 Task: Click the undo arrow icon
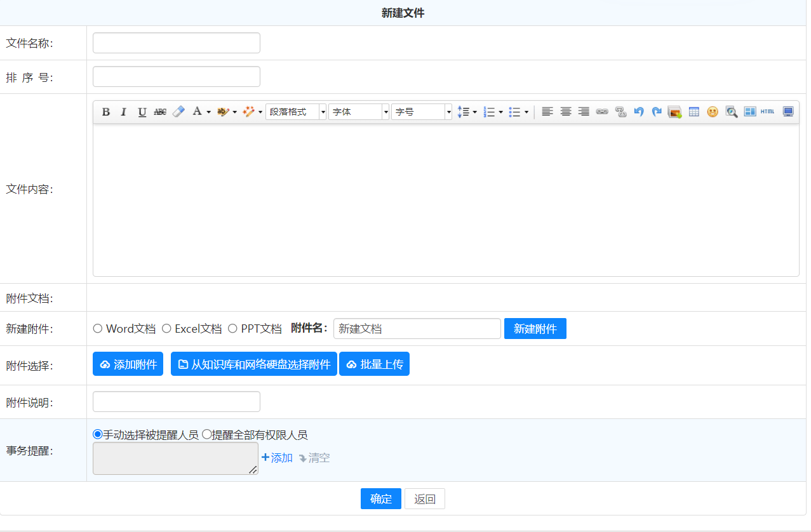(x=639, y=112)
